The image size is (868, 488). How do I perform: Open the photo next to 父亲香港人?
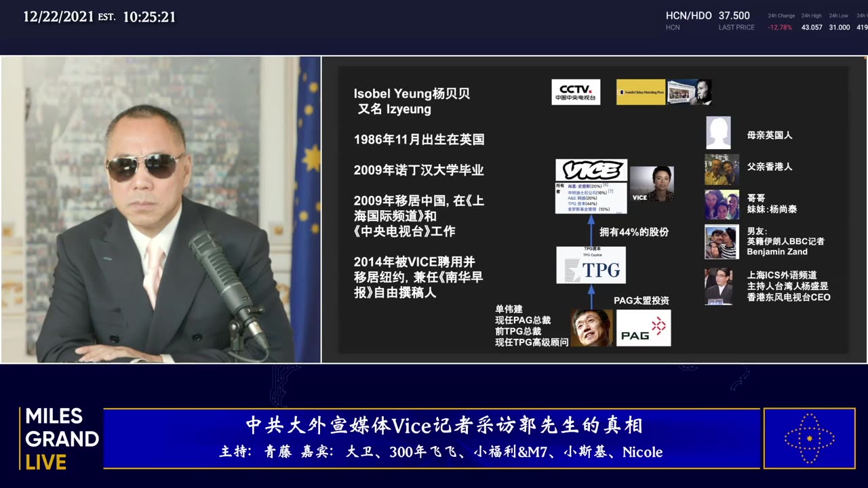pos(722,169)
